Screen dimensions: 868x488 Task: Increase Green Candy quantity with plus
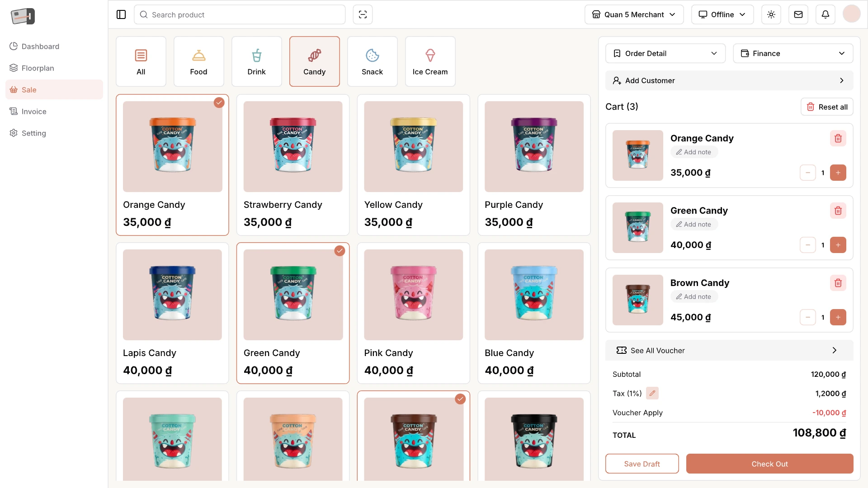(x=838, y=245)
